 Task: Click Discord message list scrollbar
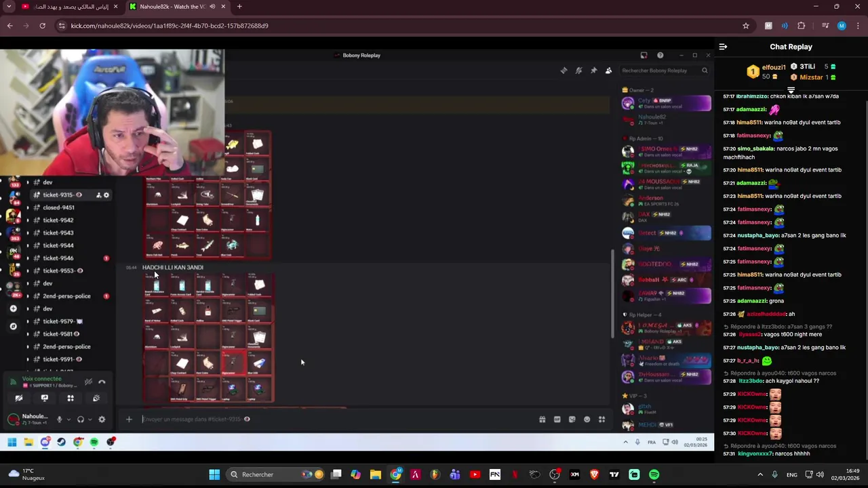coord(612,295)
